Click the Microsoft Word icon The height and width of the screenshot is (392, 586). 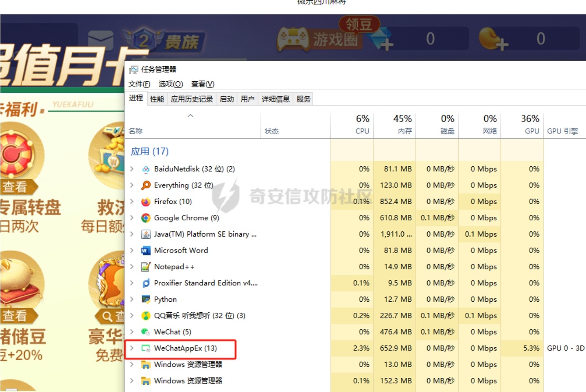pos(145,250)
